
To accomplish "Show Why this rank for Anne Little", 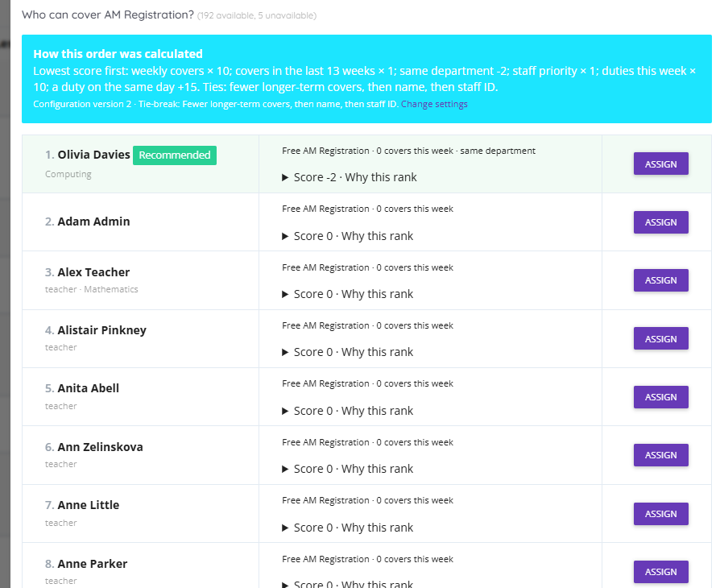I will tap(348, 528).
